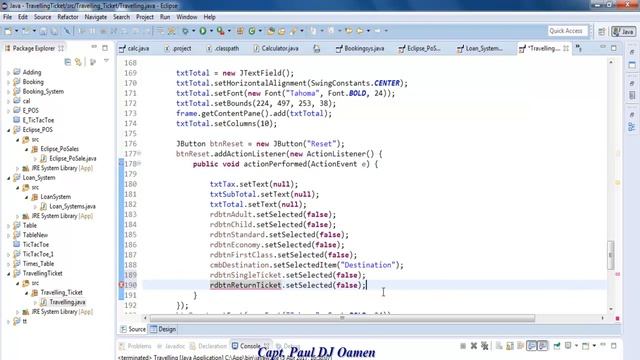Image resolution: width=640 pixels, height=360 pixels.
Task: Open Package Explorer View Menu triangle
Action: click(x=106, y=61)
